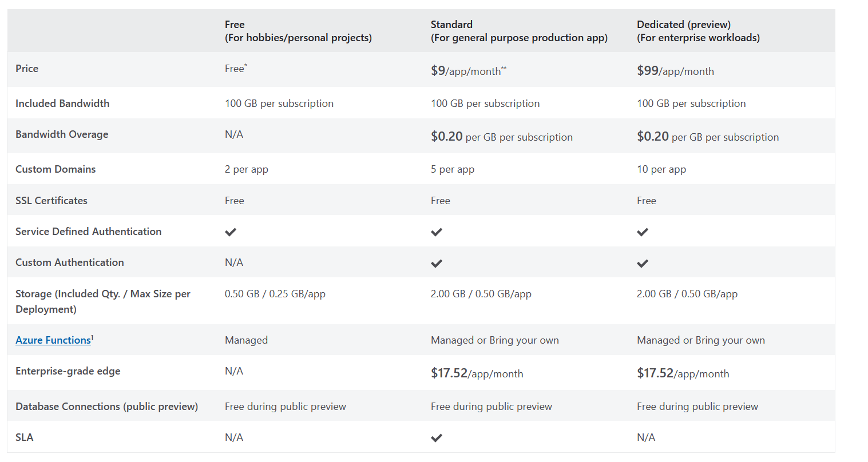
Task: Select the Free plan column header
Action: tap(298, 31)
